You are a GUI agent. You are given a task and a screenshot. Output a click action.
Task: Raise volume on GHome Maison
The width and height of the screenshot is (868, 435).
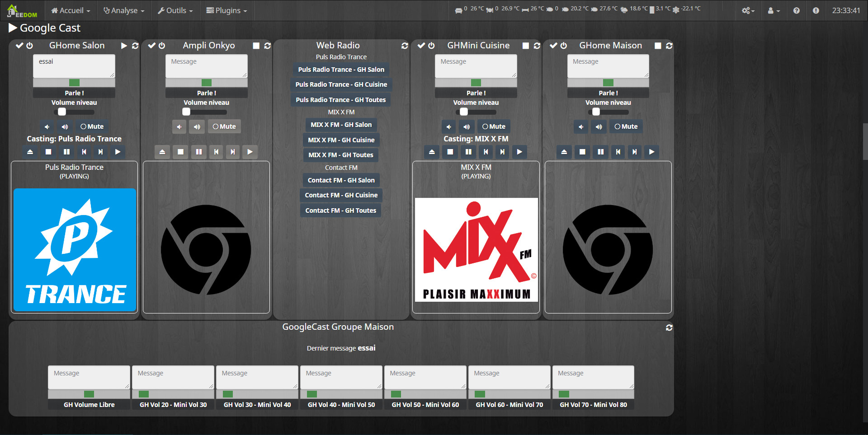[x=599, y=126]
